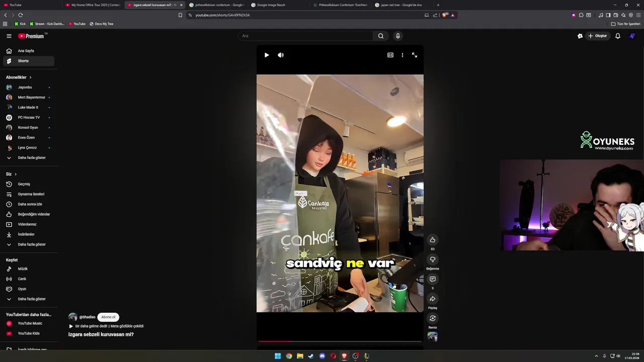Open the Deco My Tree bookmark
This screenshot has width=644, height=362.
[101, 24]
